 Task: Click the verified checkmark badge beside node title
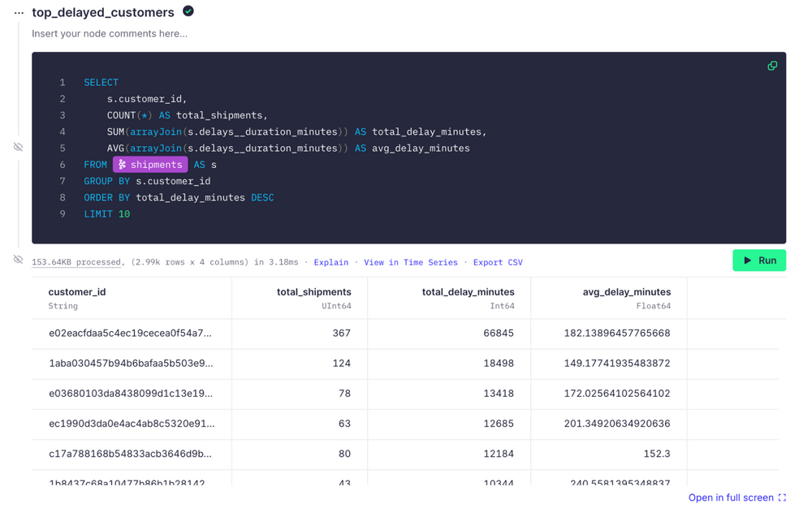coord(187,12)
